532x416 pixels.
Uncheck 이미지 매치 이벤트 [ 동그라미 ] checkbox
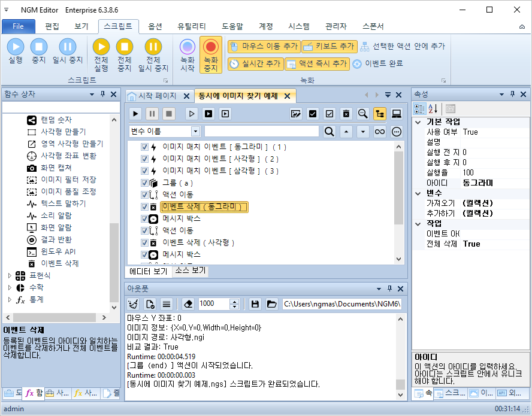coord(144,147)
